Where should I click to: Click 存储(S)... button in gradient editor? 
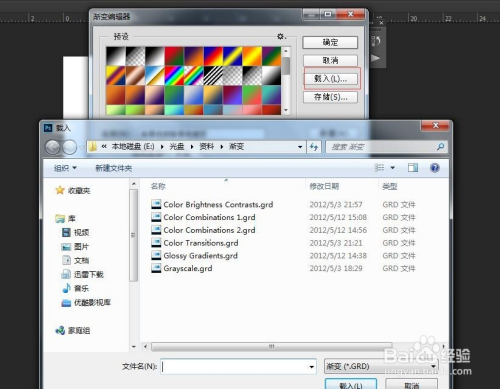pyautogui.click(x=331, y=97)
